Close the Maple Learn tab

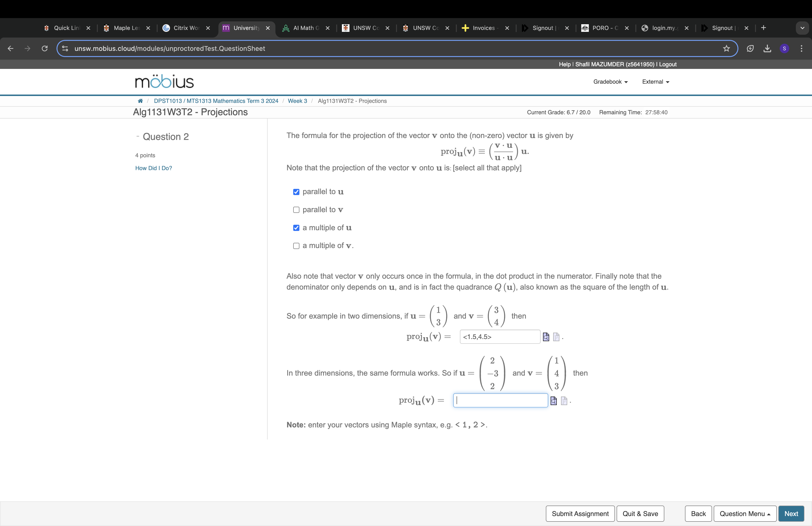click(x=148, y=28)
